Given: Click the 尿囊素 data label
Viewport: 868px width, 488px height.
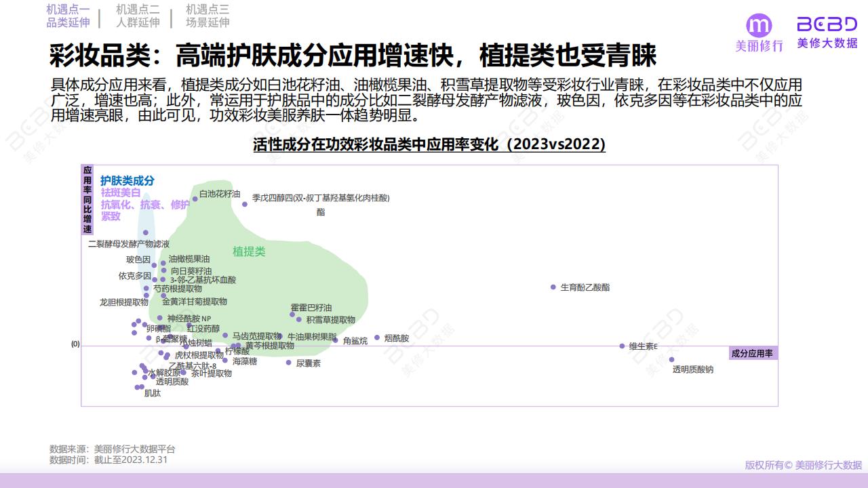Looking at the screenshot, I should (x=309, y=364).
